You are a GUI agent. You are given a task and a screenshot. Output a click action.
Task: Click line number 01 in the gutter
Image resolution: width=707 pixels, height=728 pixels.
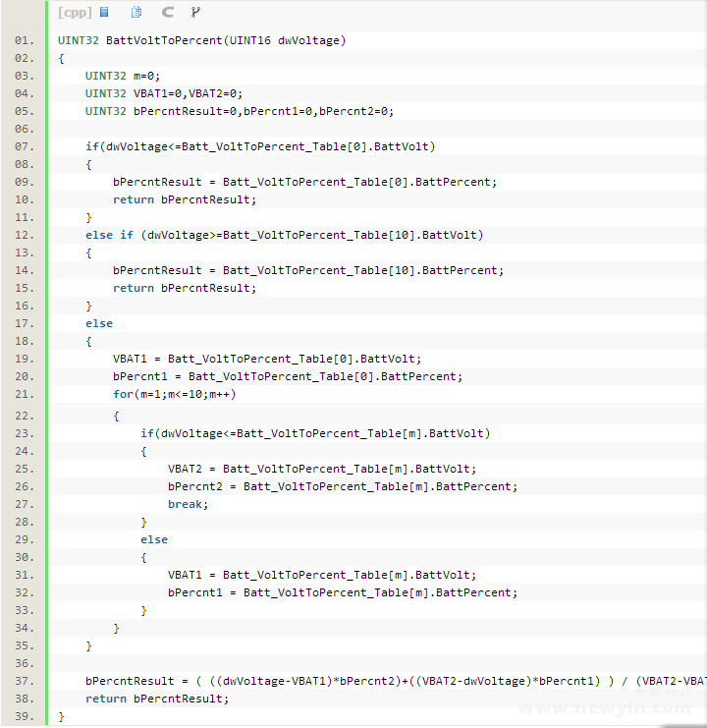pos(24,41)
